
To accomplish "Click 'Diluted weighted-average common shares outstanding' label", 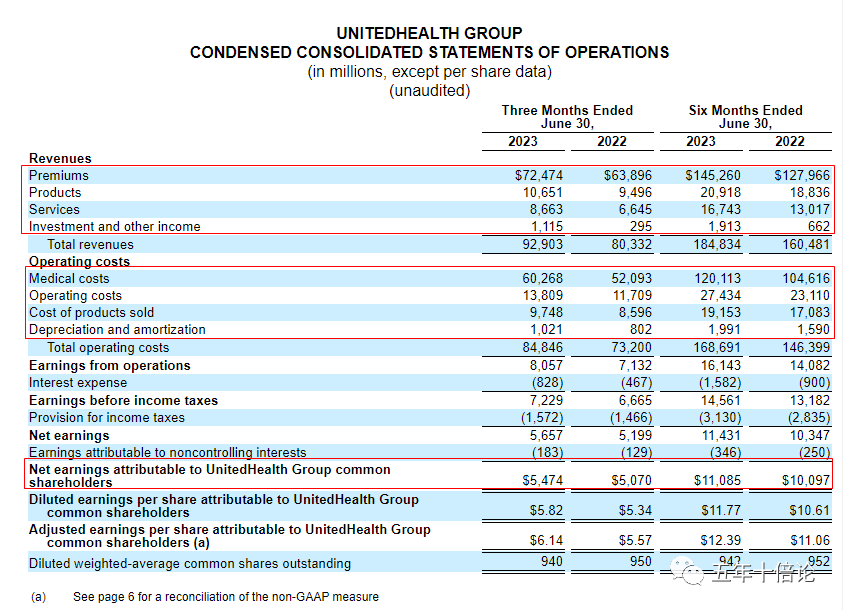I will click(190, 564).
